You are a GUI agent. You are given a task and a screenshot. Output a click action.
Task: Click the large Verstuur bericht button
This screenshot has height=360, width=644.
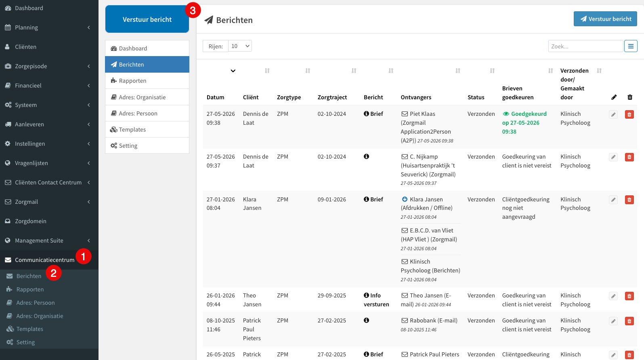[x=147, y=19]
